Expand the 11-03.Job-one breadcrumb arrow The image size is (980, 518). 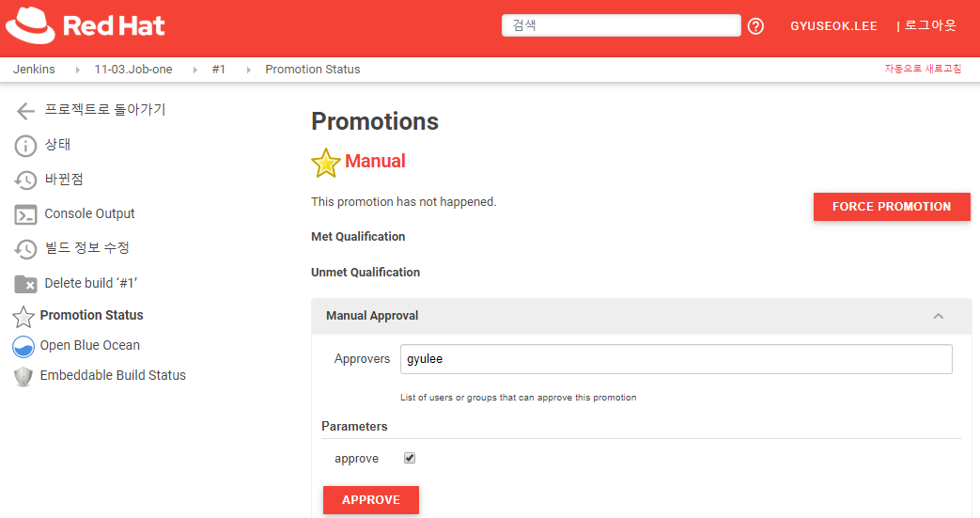(194, 70)
